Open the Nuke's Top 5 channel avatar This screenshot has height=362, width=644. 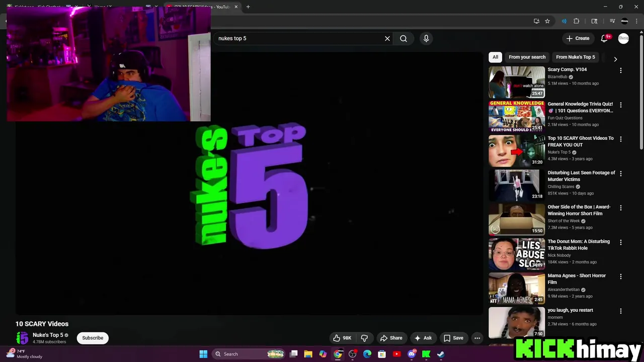click(x=22, y=338)
